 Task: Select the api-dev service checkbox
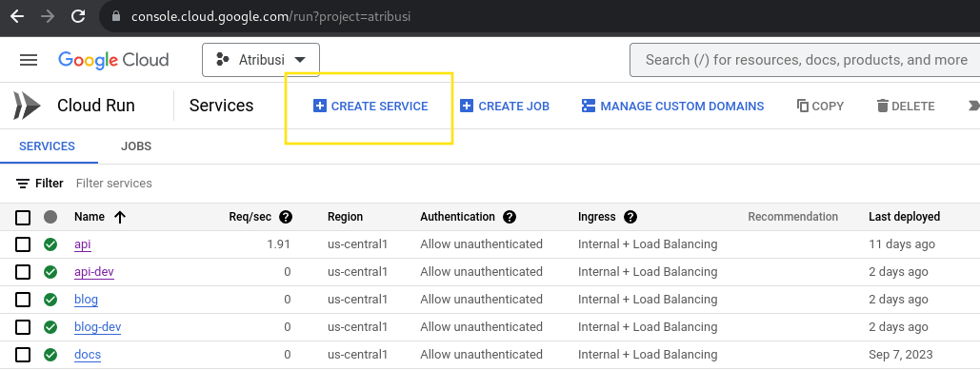(x=23, y=272)
